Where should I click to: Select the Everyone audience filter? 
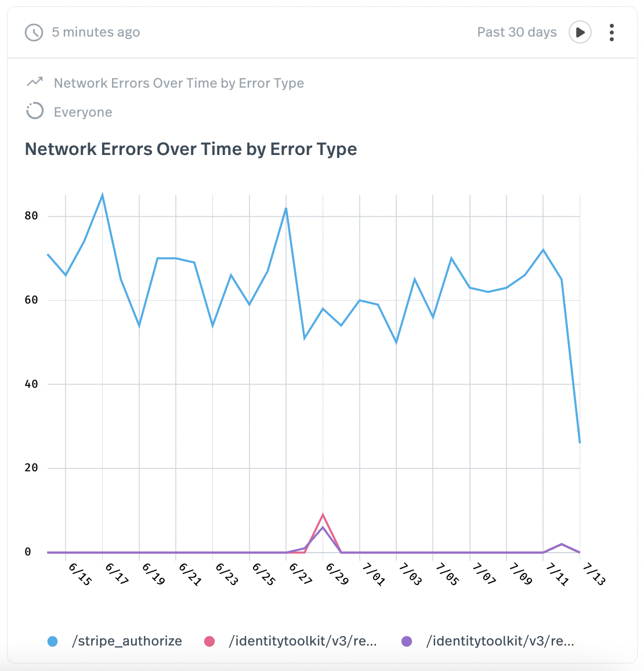[x=83, y=112]
